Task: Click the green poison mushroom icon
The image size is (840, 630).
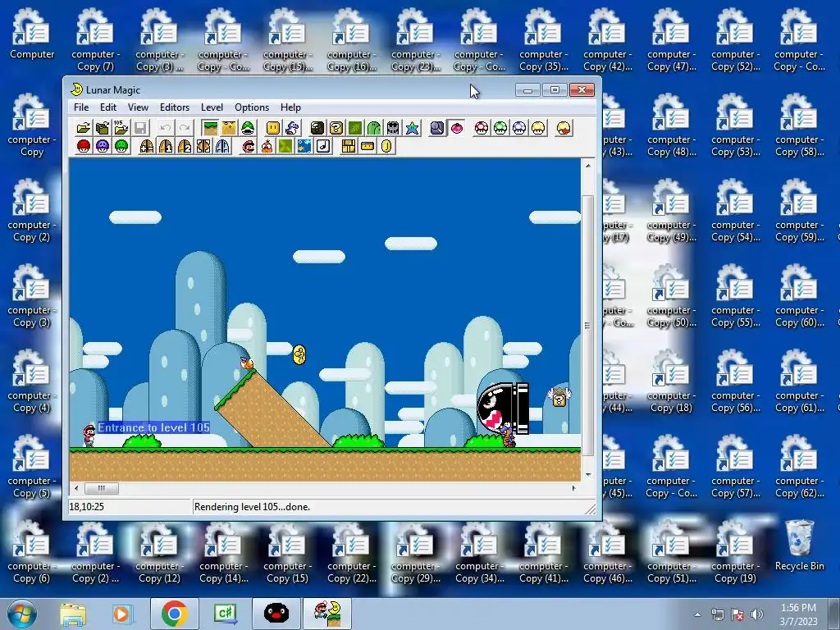Action: [121, 146]
